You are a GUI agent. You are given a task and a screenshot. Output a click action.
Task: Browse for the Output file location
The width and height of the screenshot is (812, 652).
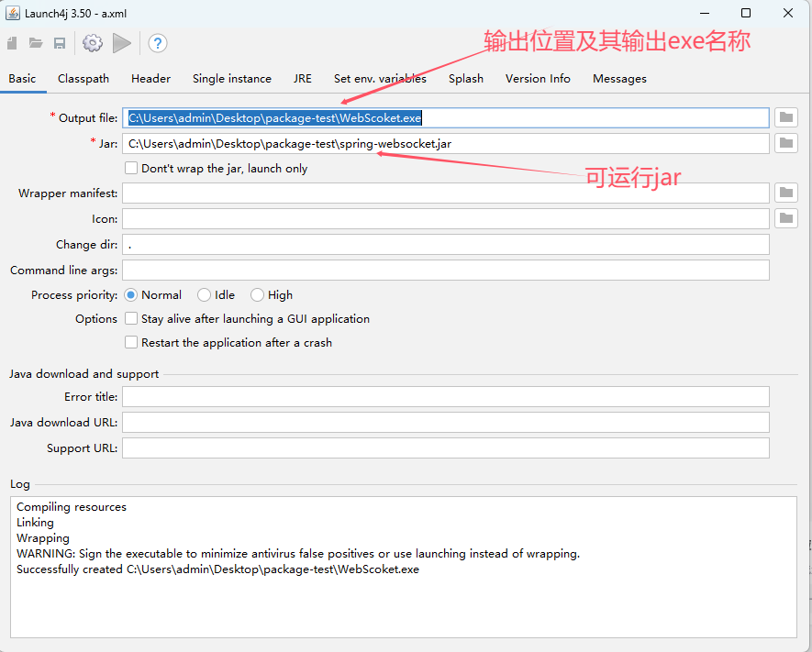coord(786,117)
